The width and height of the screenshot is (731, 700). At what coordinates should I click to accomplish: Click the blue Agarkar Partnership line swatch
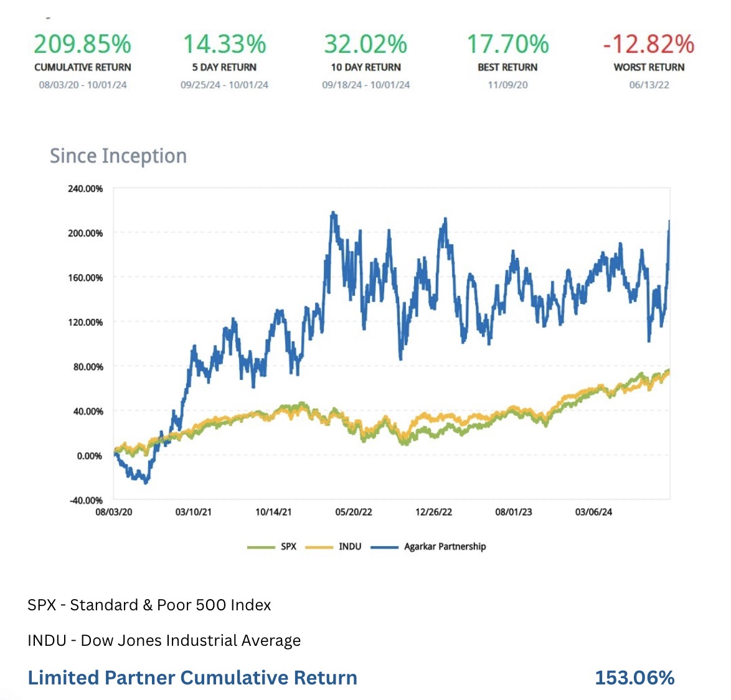pos(384,547)
